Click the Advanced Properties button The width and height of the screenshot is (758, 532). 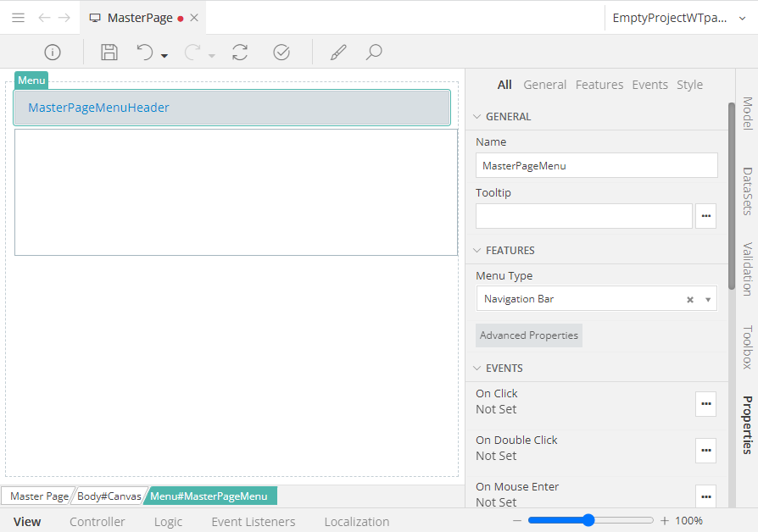point(529,335)
